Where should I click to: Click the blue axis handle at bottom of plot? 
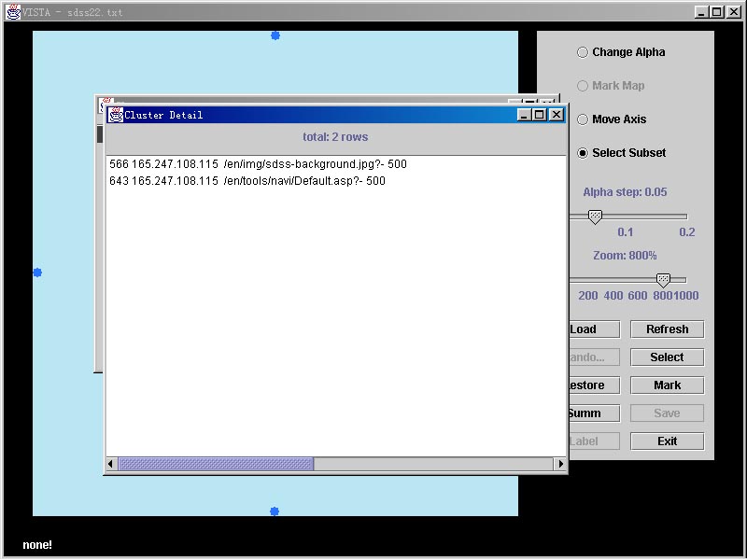point(275,511)
